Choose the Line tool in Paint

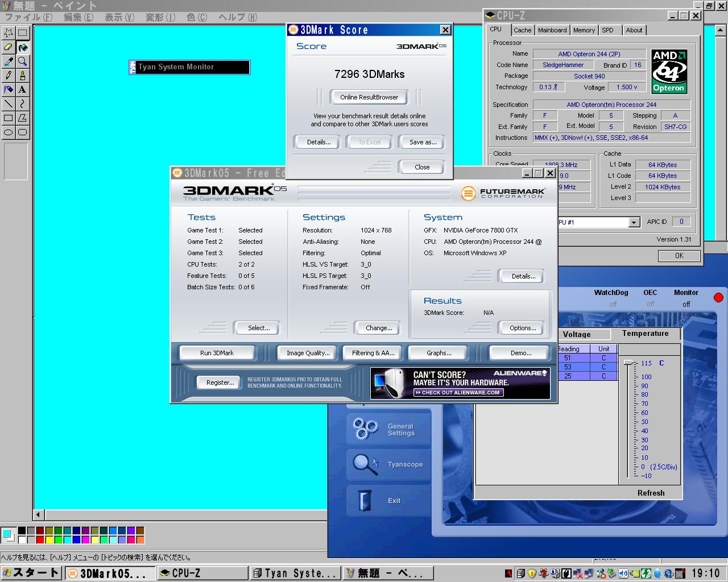(9, 103)
